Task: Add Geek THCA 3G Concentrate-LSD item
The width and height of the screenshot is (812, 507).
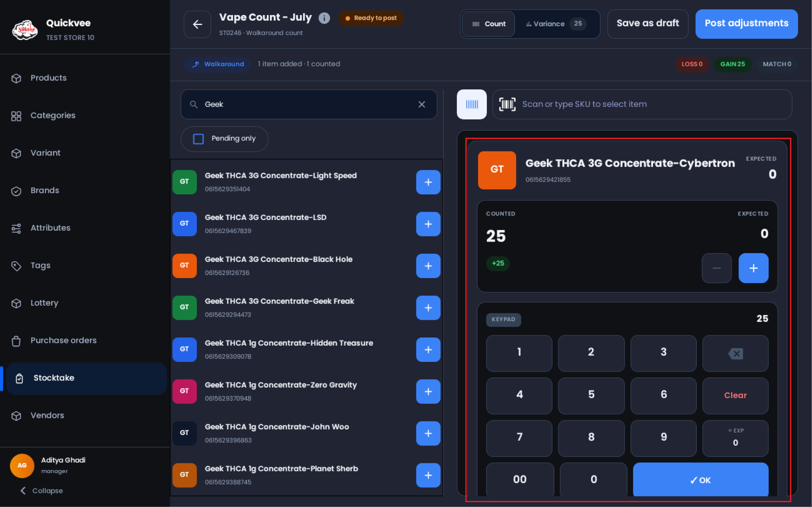Action: 428,224
